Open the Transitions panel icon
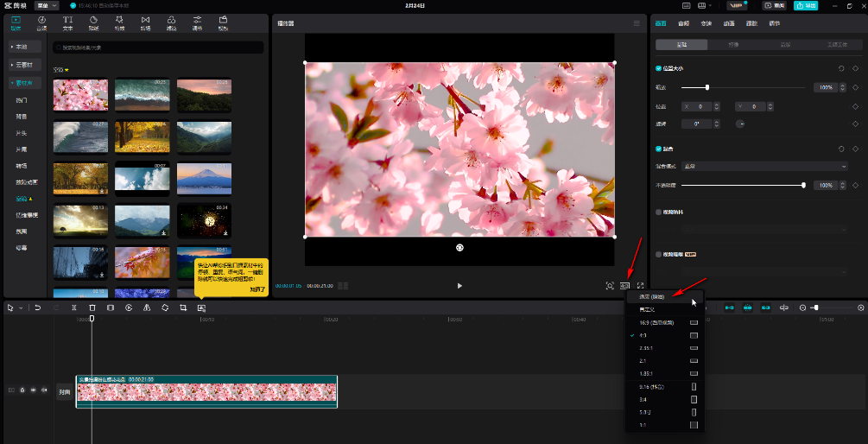Screen dimensions: 868x444 [145, 22]
